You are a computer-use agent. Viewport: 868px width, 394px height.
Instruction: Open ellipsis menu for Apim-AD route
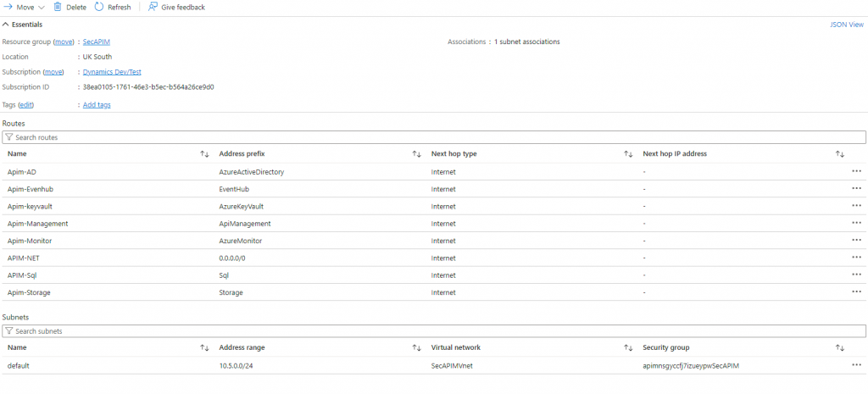856,171
